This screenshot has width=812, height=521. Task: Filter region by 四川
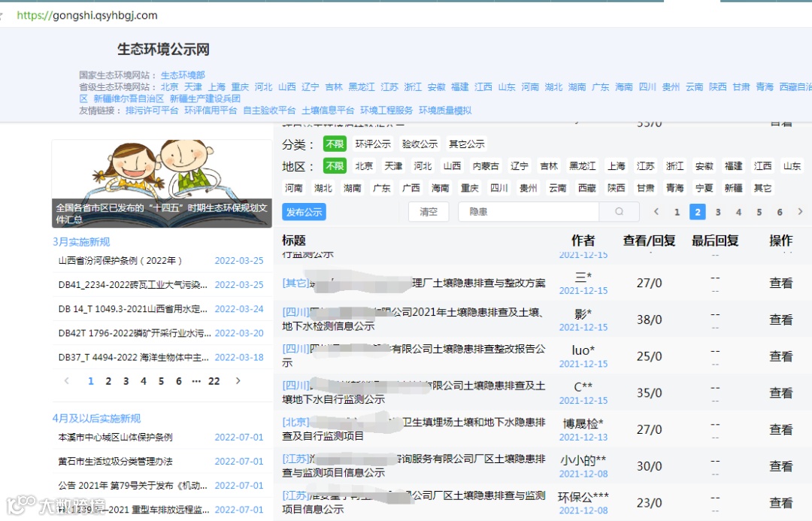coord(498,187)
